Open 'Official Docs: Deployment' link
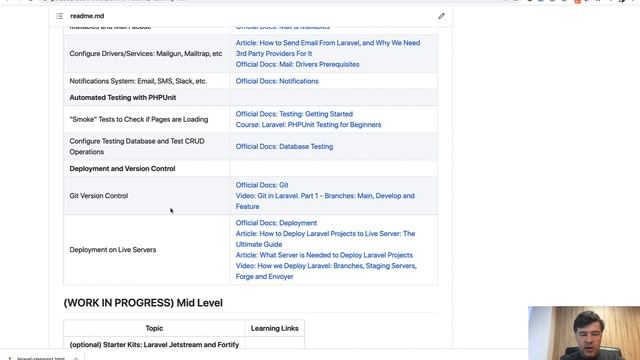The height and width of the screenshot is (360, 640). pos(276,223)
